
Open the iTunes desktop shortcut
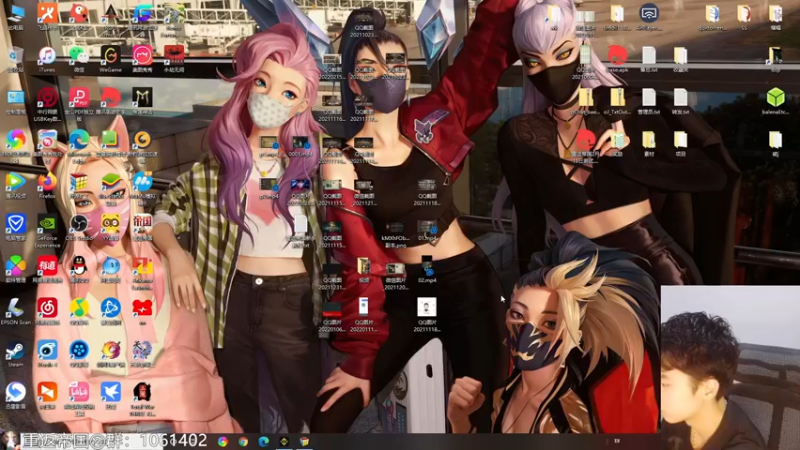pyautogui.click(x=46, y=57)
